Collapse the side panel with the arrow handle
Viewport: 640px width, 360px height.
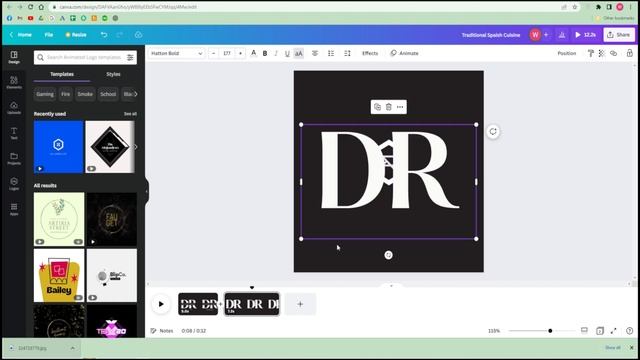point(147,191)
